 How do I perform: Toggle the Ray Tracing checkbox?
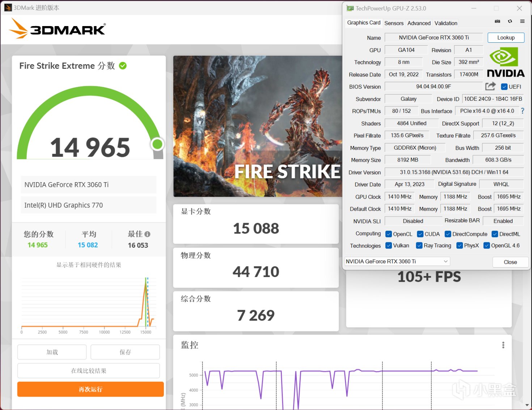point(419,246)
